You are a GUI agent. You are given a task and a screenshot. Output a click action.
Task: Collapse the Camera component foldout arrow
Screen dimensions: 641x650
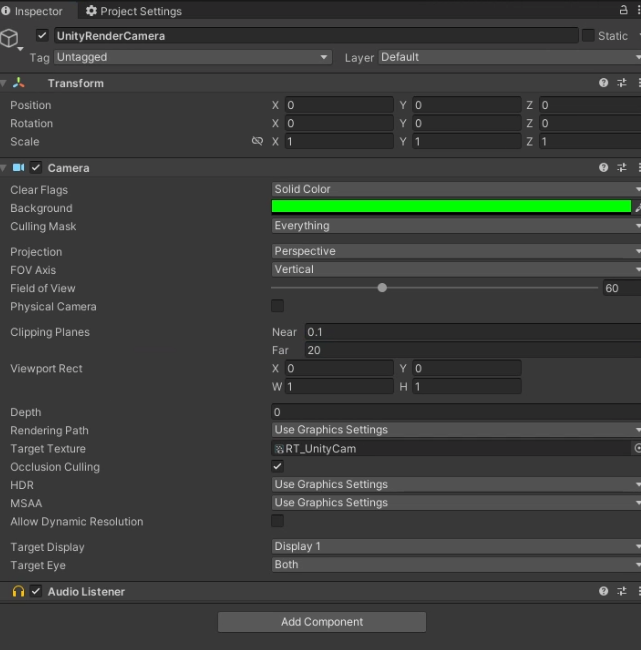tap(3, 168)
